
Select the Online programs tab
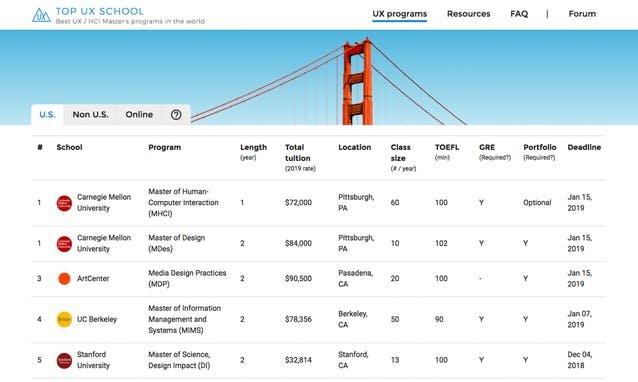pyautogui.click(x=139, y=115)
